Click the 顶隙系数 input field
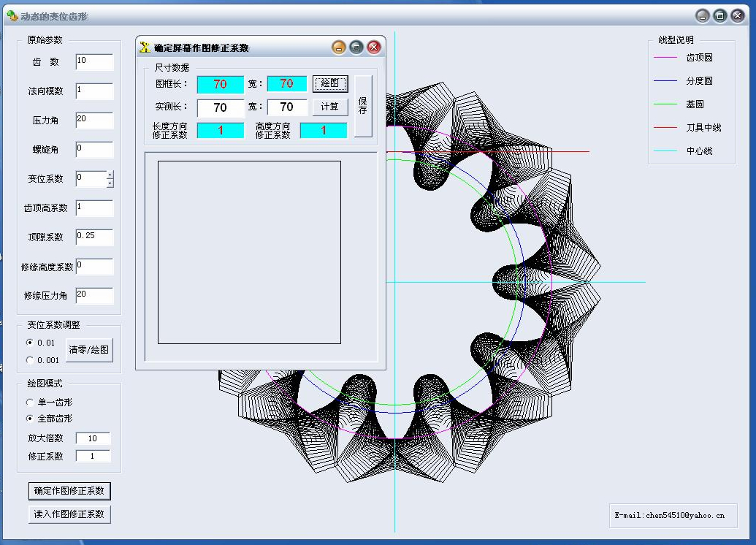Image resolution: width=756 pixels, height=545 pixels. pos(94,237)
